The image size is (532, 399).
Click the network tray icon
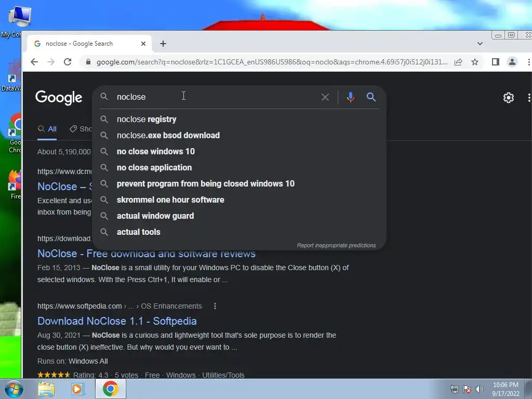click(454, 389)
